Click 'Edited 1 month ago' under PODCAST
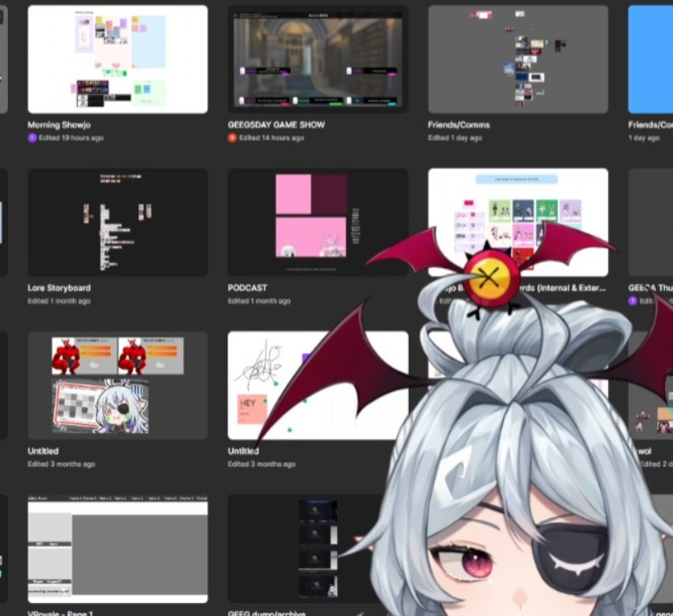The width and height of the screenshot is (673, 616). click(x=259, y=300)
